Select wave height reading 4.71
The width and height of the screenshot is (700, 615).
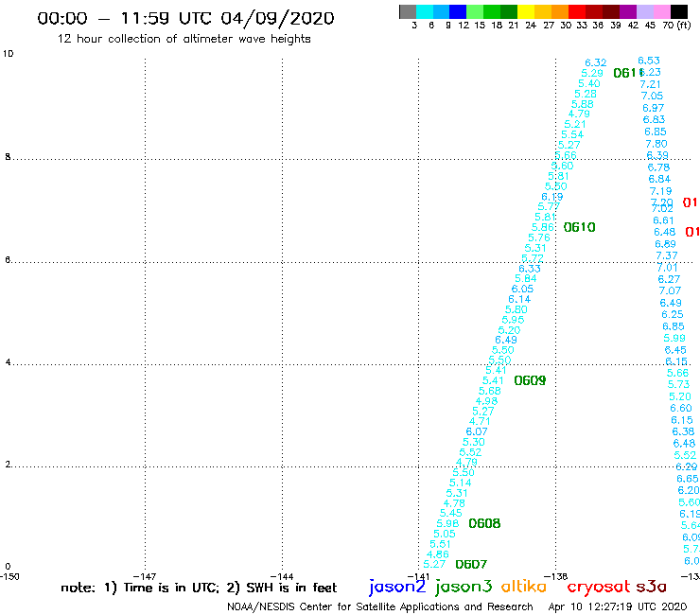click(x=480, y=421)
